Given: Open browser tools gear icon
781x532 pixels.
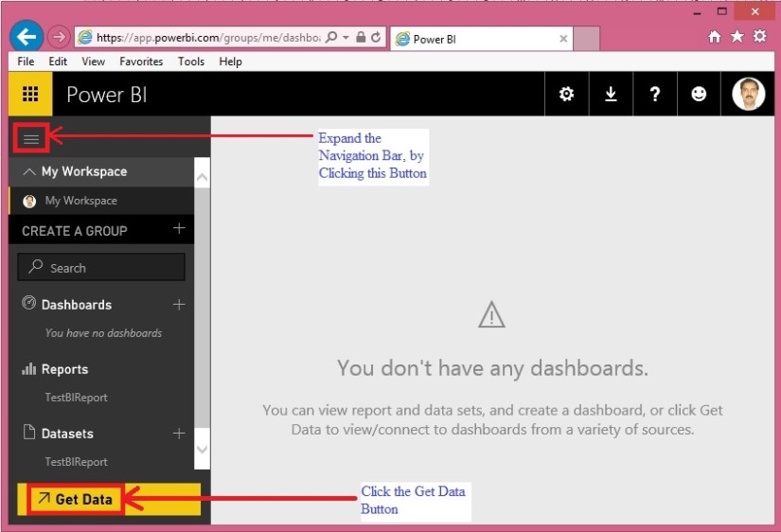Looking at the screenshot, I should [759, 36].
